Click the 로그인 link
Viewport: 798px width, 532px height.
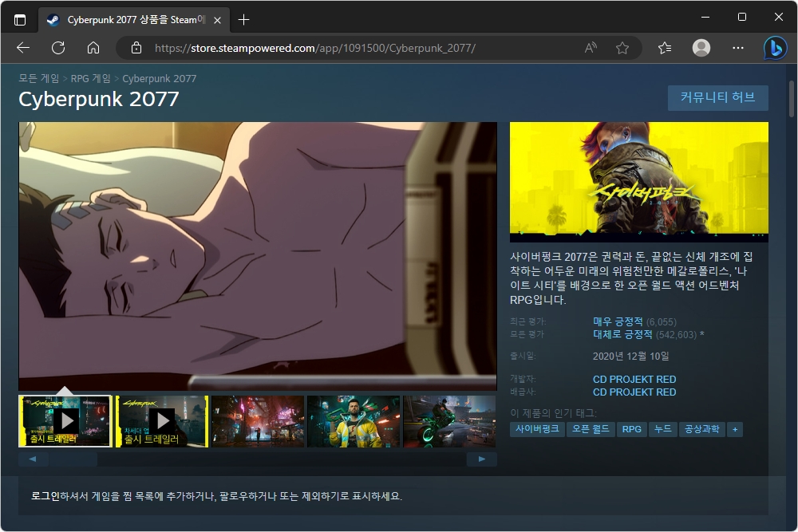click(45, 496)
